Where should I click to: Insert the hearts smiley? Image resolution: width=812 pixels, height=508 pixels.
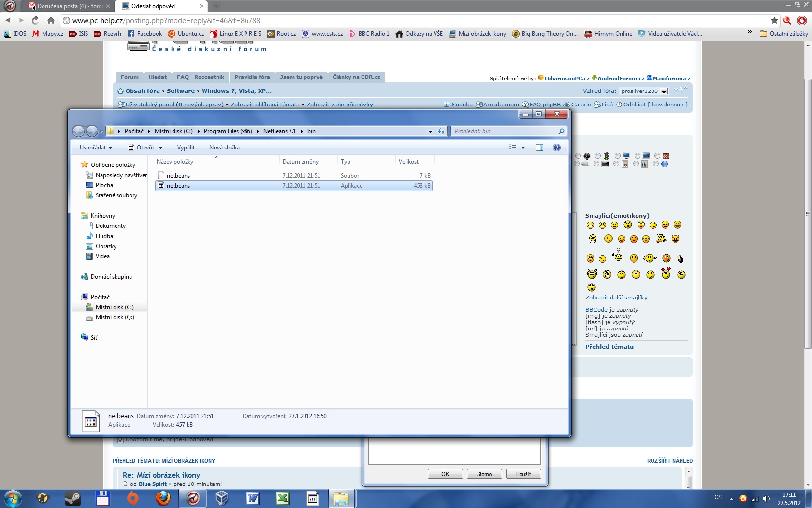tap(666, 273)
